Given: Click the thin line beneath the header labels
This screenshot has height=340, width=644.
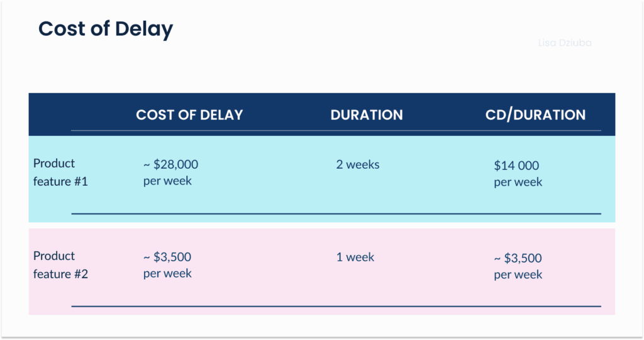Looking at the screenshot, I should pos(336,131).
